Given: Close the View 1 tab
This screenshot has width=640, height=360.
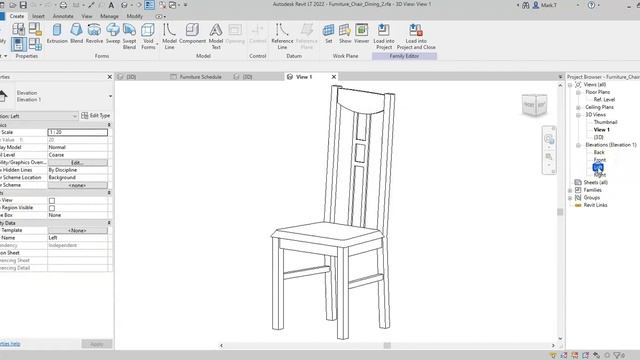Looking at the screenshot, I should tap(333, 77).
